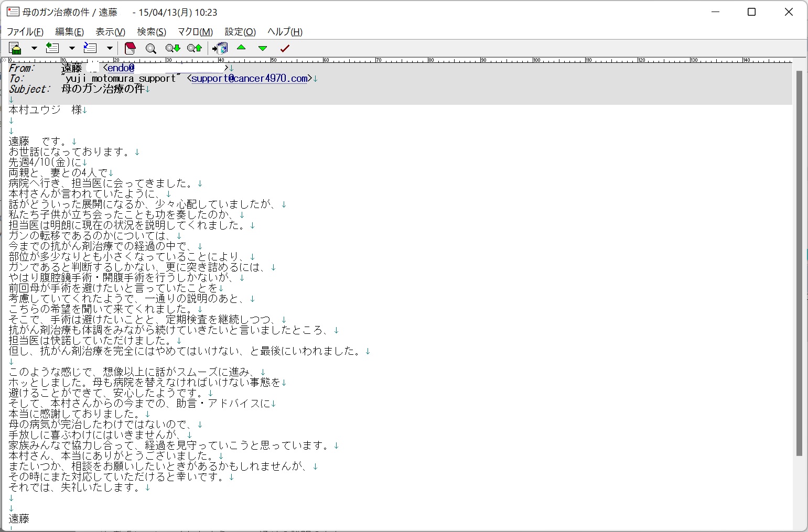Click the reply to sender icon
This screenshot has height=532, width=808.
click(52, 48)
